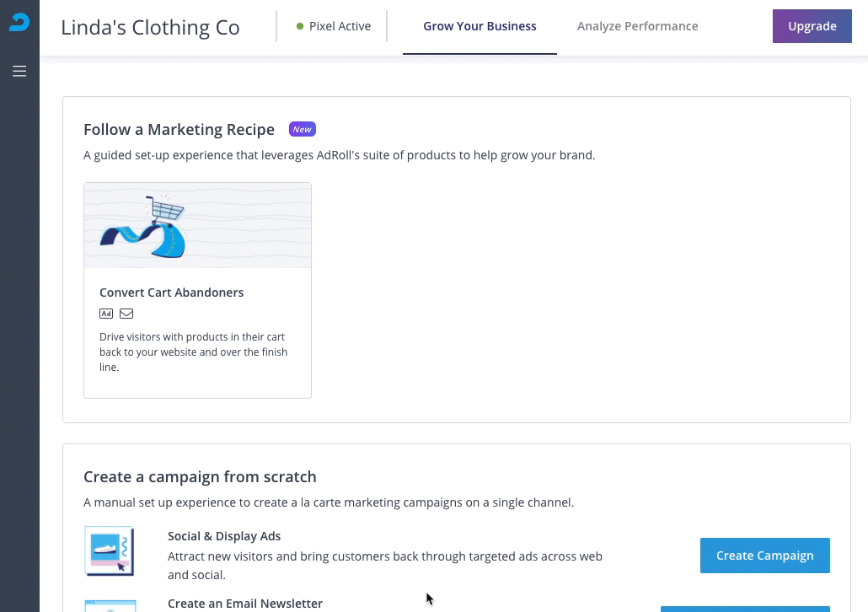Image resolution: width=868 pixels, height=612 pixels.
Task: Click Create Campaign for Social & Display Ads
Action: 764,556
